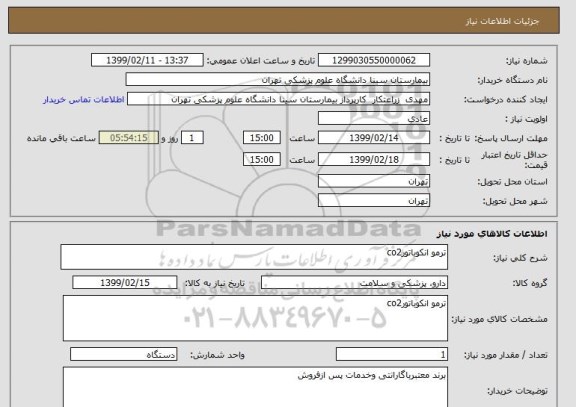
Task: Click the delivery province field تهران
Action: click(374, 182)
